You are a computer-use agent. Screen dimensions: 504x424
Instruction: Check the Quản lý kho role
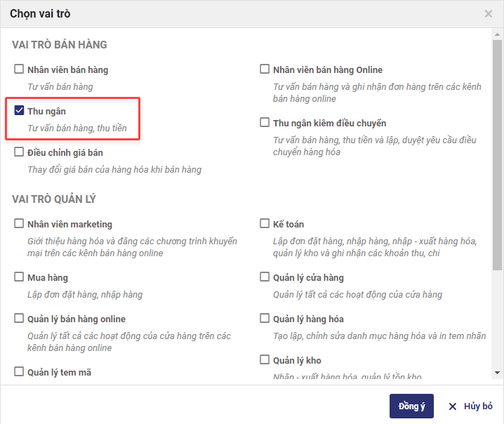tap(265, 360)
